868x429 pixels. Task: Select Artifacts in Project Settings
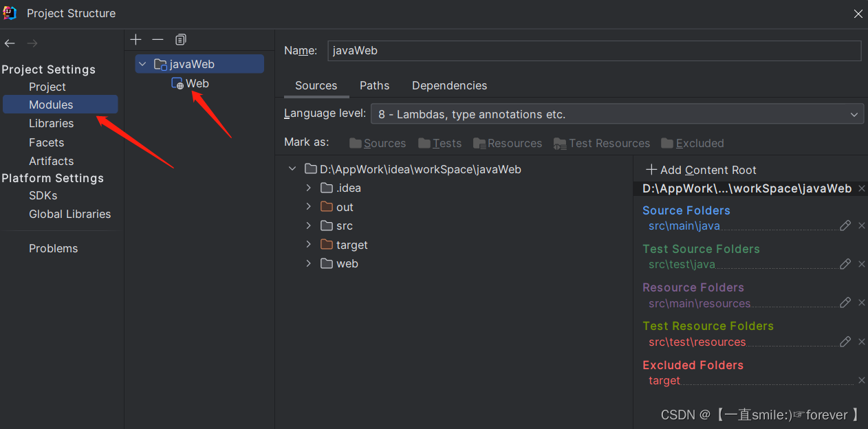click(x=51, y=161)
